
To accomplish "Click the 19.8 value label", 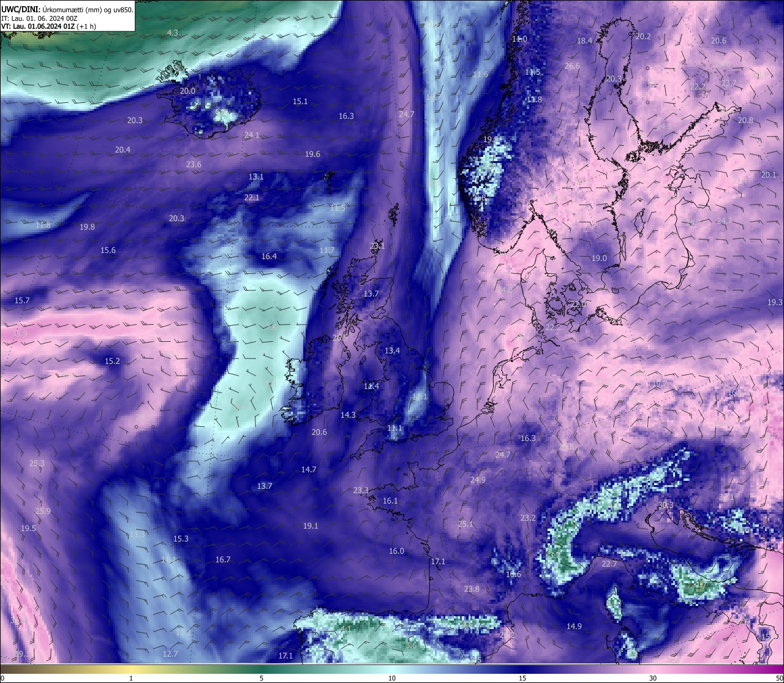I will (x=87, y=227).
